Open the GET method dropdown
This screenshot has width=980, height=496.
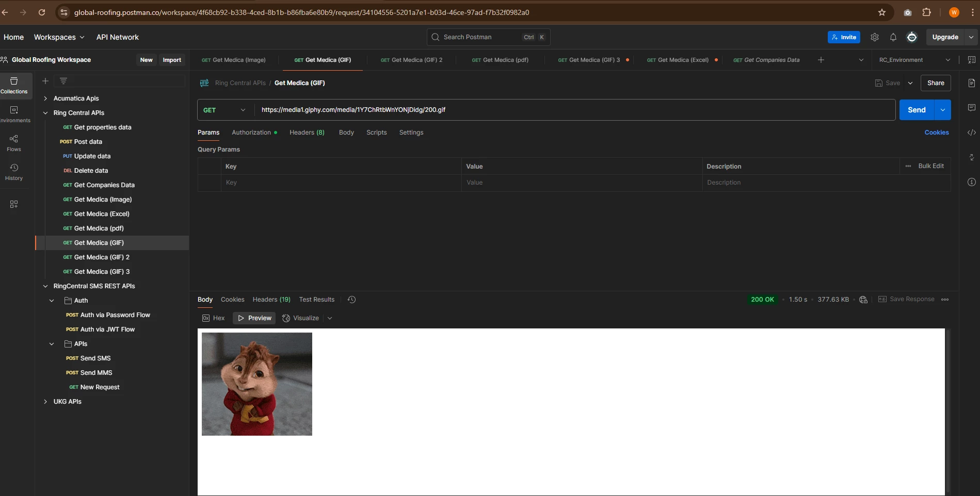[x=224, y=110]
